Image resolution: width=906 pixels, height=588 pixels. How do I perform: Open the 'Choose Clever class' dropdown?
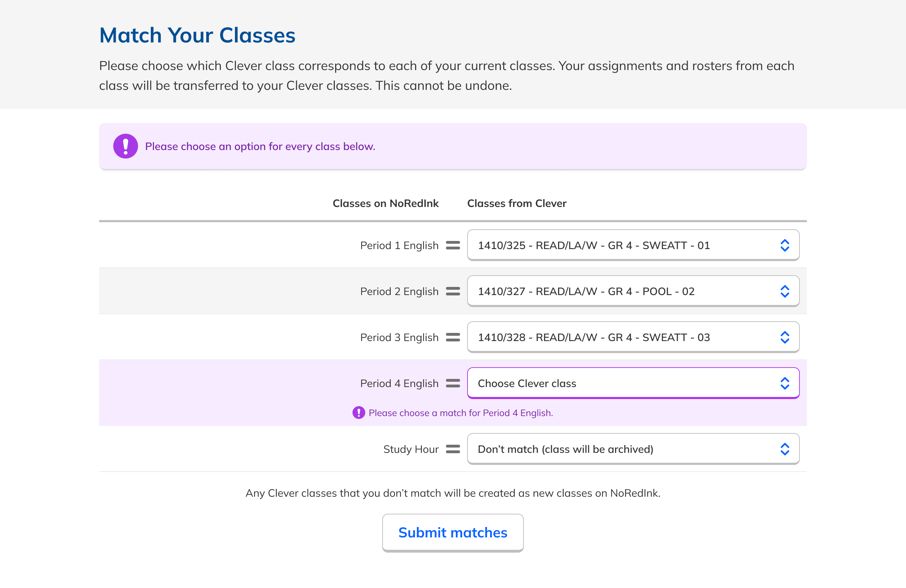(633, 383)
